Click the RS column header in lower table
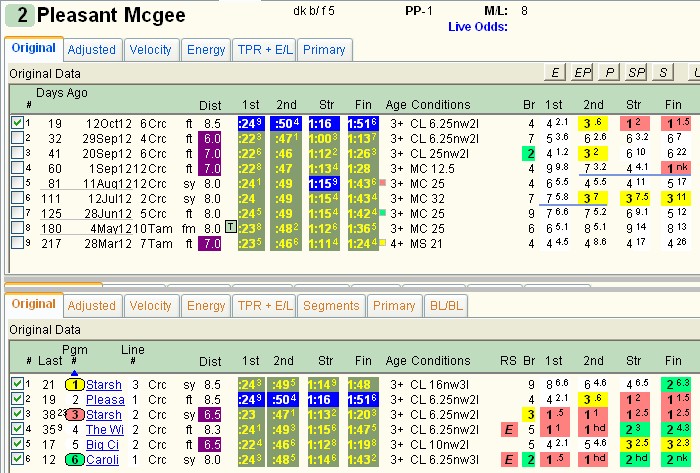Image resolution: width=700 pixels, height=473 pixels. click(508, 361)
